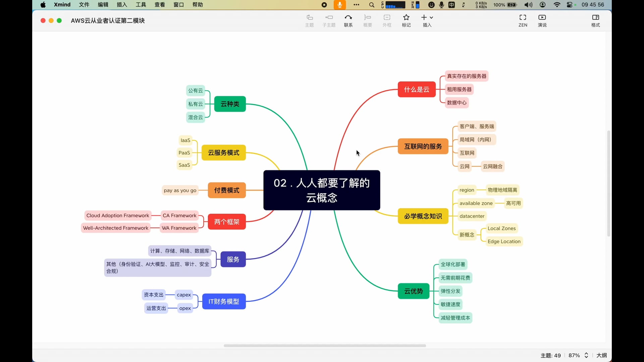Open macOS Control Center in the menu bar

(570, 5)
